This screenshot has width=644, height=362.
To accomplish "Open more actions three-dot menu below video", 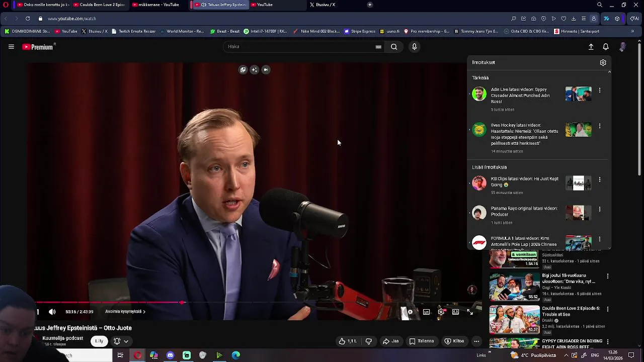I will pos(476,341).
